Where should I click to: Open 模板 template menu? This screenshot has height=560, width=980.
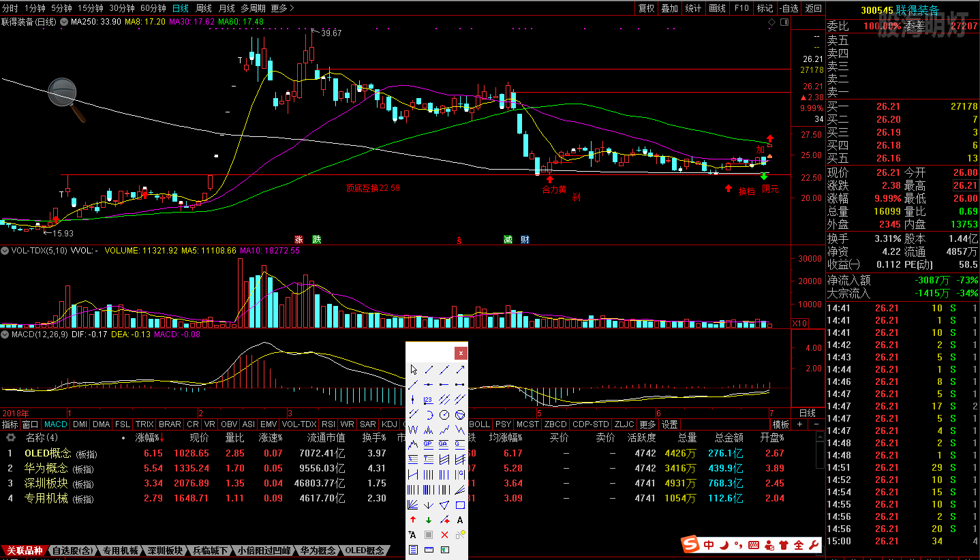click(x=780, y=424)
